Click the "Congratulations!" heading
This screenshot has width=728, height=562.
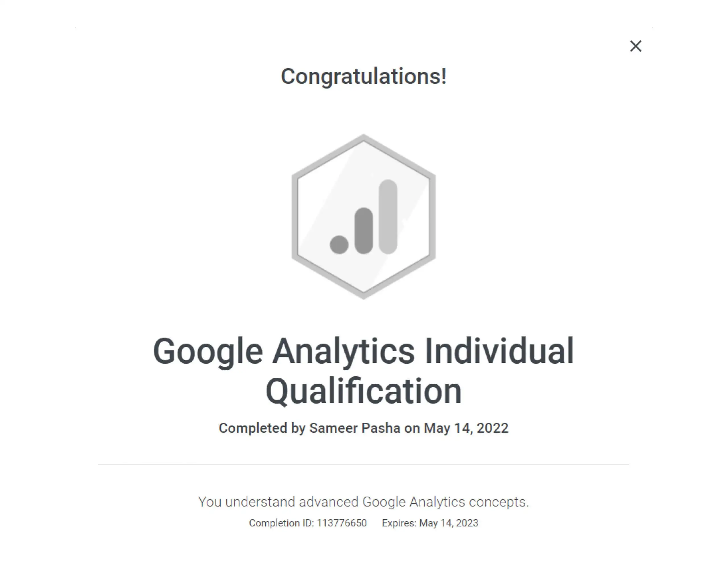tap(363, 76)
